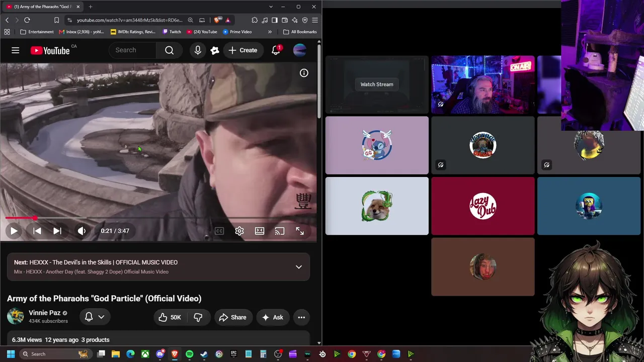This screenshot has height=362, width=644.
Task: Open the video settings gear
Action: (x=239, y=231)
